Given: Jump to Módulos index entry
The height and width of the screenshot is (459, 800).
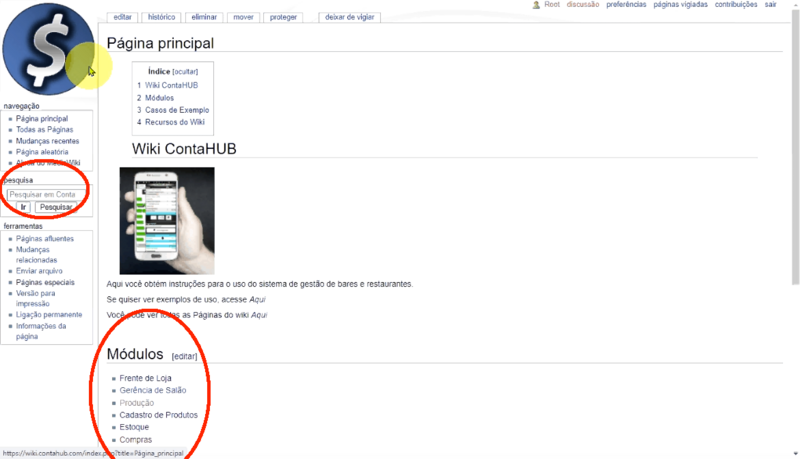Looking at the screenshot, I should point(159,97).
